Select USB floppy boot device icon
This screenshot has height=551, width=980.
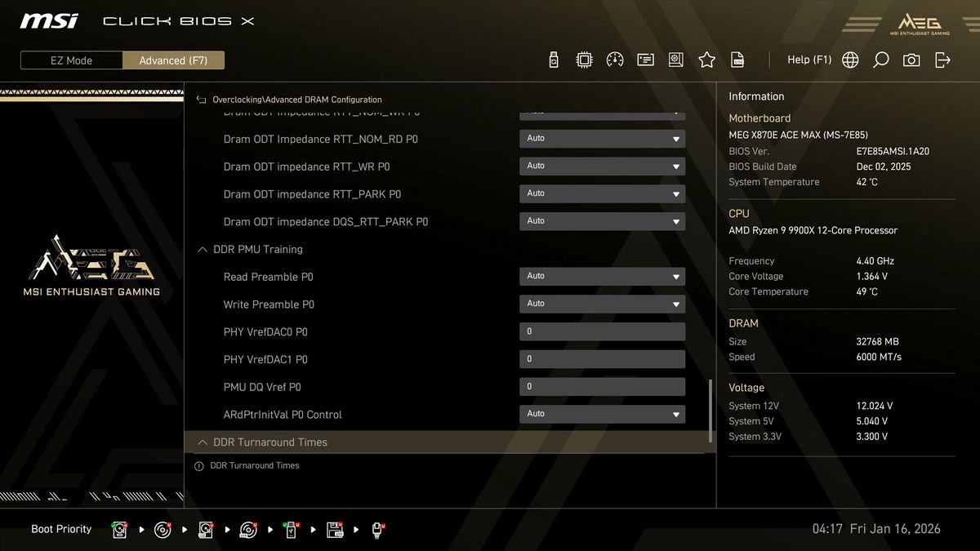pos(334,530)
